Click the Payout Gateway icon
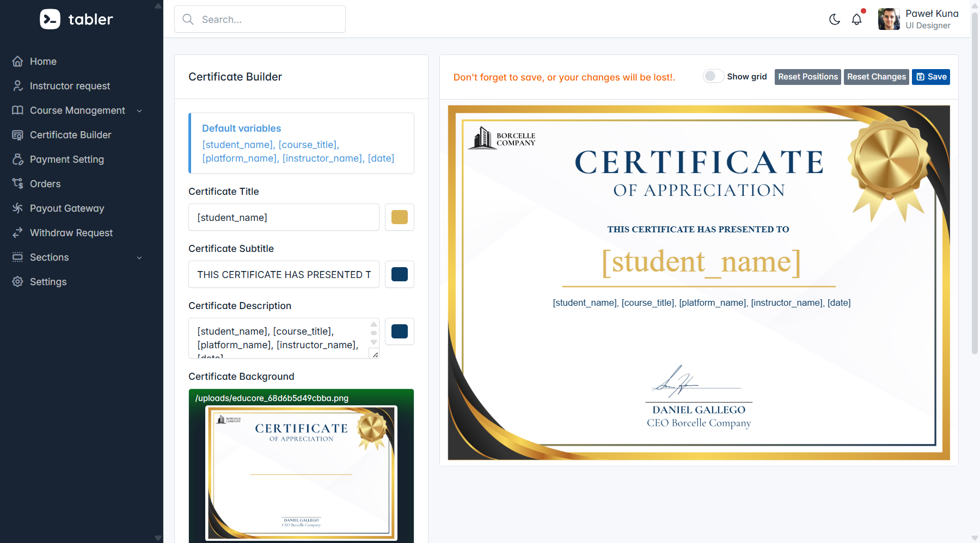This screenshot has width=980, height=543. click(18, 208)
